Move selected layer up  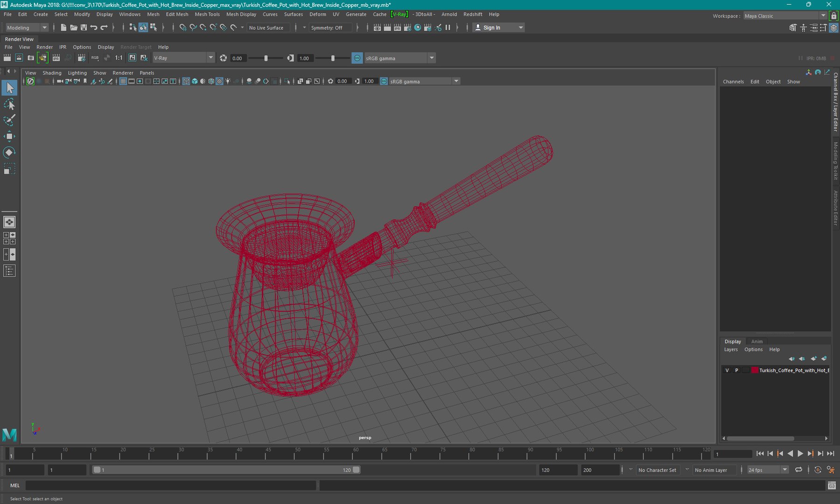pyautogui.click(x=791, y=358)
